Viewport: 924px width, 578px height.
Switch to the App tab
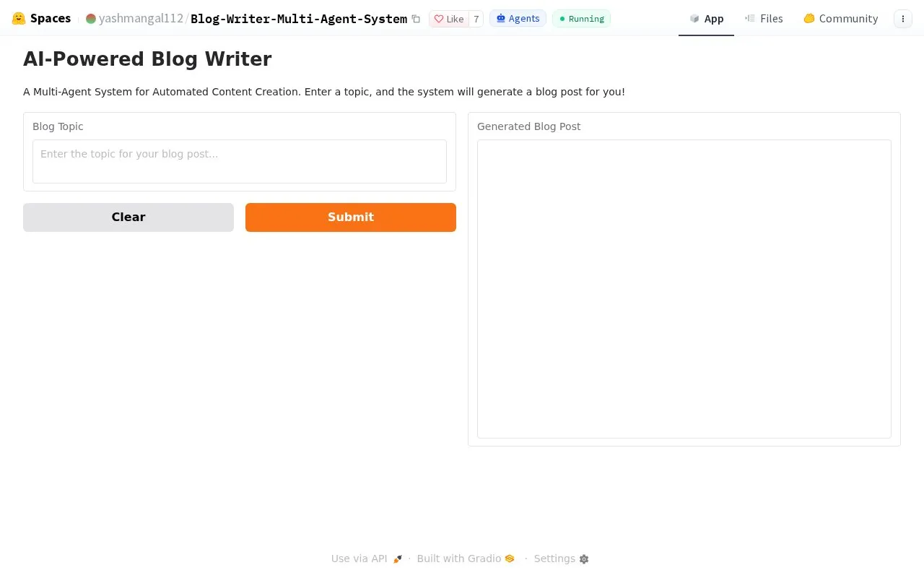[706, 19]
